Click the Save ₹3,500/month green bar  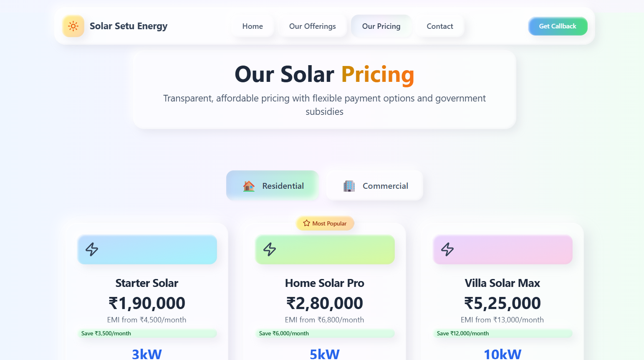pos(147,333)
